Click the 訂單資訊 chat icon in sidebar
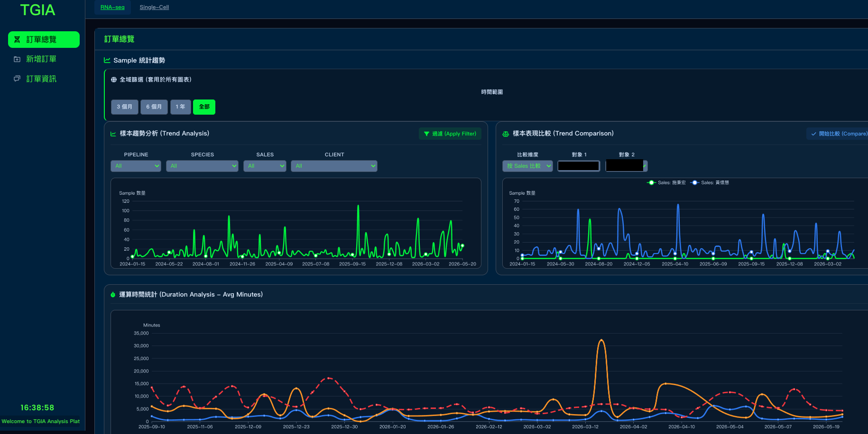Screen dimensions: 868x434 click(17, 79)
